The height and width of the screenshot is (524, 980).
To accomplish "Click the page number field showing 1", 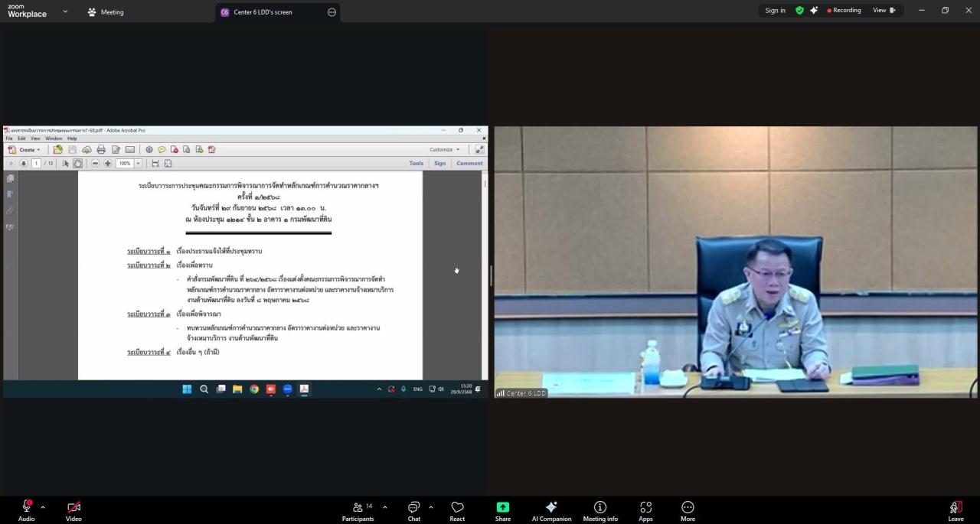I will click(36, 163).
